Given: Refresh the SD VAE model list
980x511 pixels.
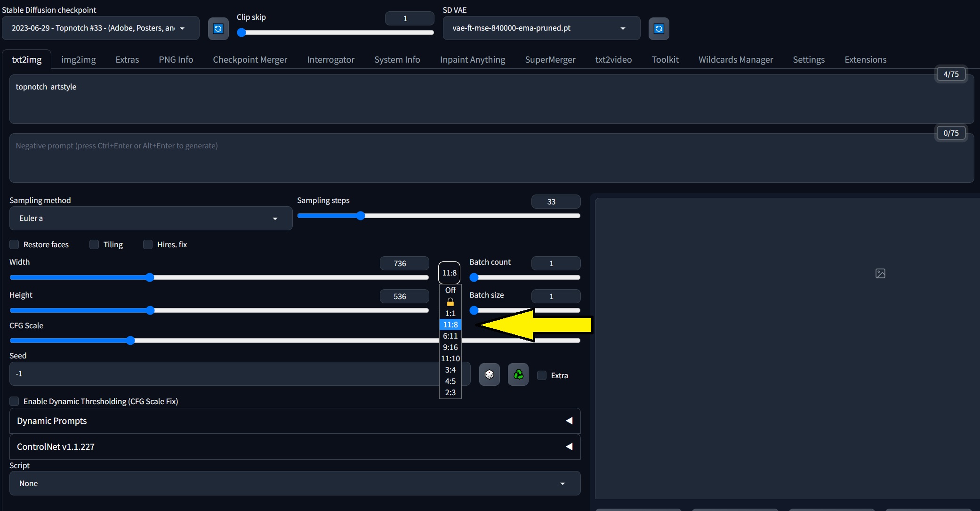Looking at the screenshot, I should (658, 28).
